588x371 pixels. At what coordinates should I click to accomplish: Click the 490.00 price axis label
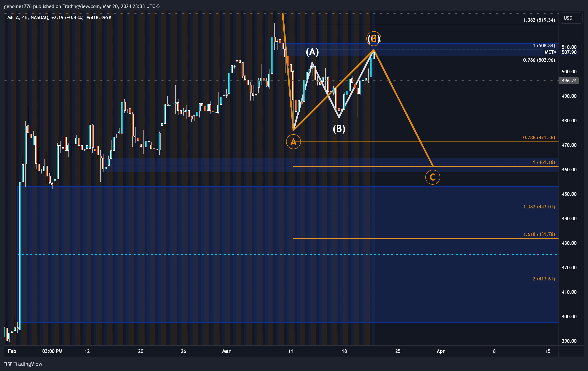[x=569, y=96]
